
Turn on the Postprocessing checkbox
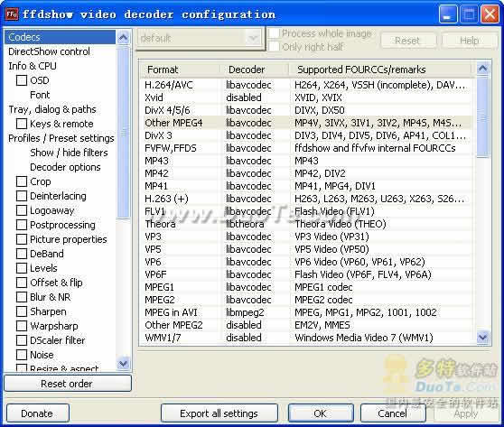22,225
